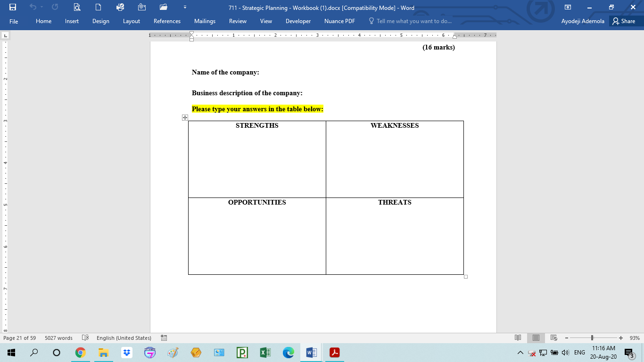Open the Nuance PDF ribbon tab

tap(339, 21)
